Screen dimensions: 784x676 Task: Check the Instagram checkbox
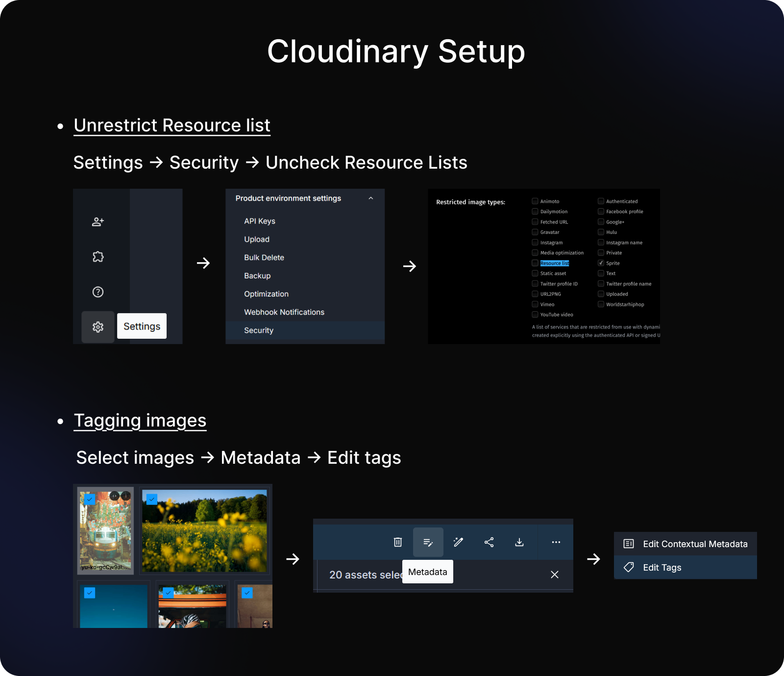pyautogui.click(x=535, y=242)
